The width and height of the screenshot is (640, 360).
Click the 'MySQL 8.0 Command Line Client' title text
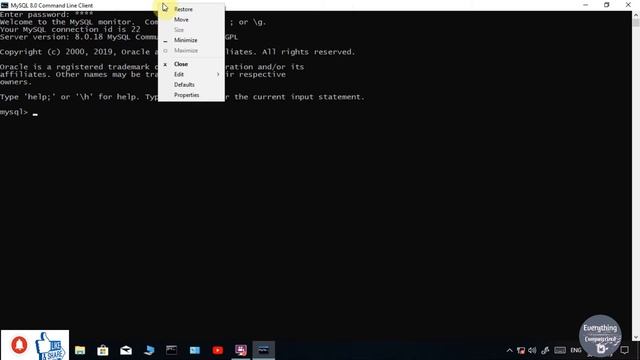[52, 5]
